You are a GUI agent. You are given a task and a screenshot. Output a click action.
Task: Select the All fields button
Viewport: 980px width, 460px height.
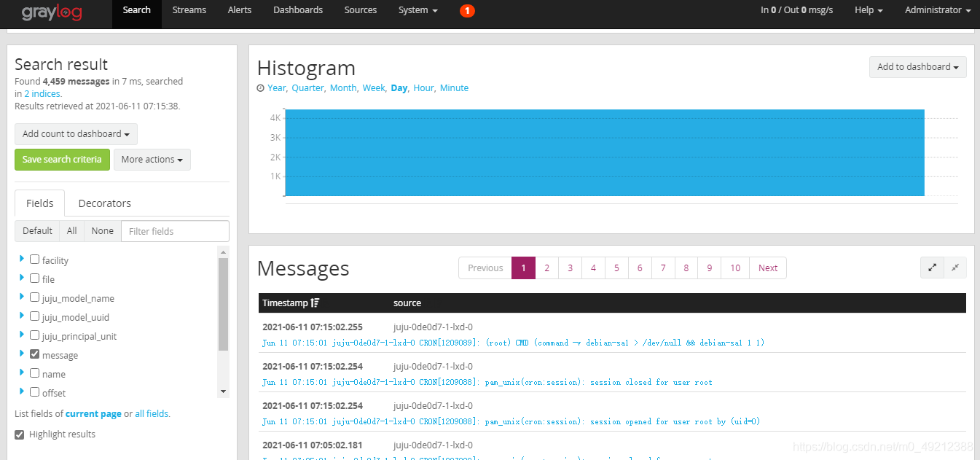coord(72,231)
